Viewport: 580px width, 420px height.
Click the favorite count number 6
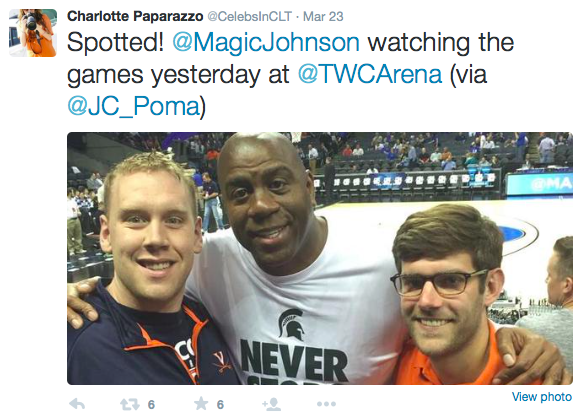[x=220, y=404]
